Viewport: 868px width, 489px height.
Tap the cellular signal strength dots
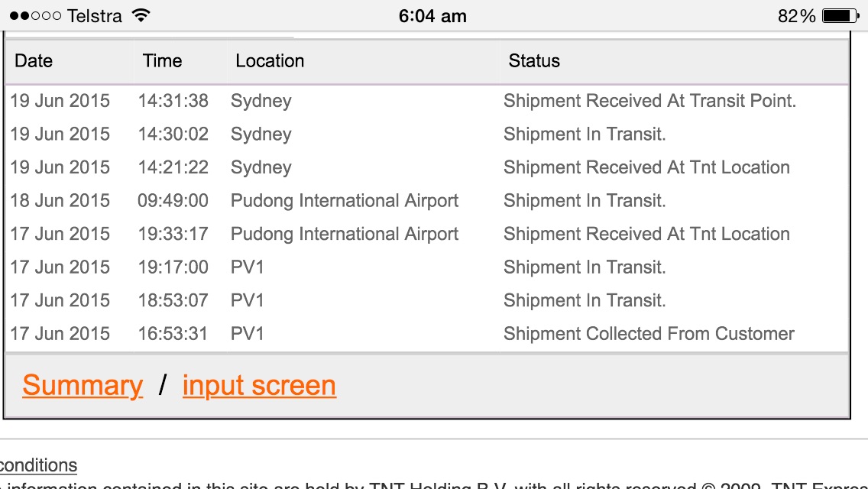click(35, 16)
